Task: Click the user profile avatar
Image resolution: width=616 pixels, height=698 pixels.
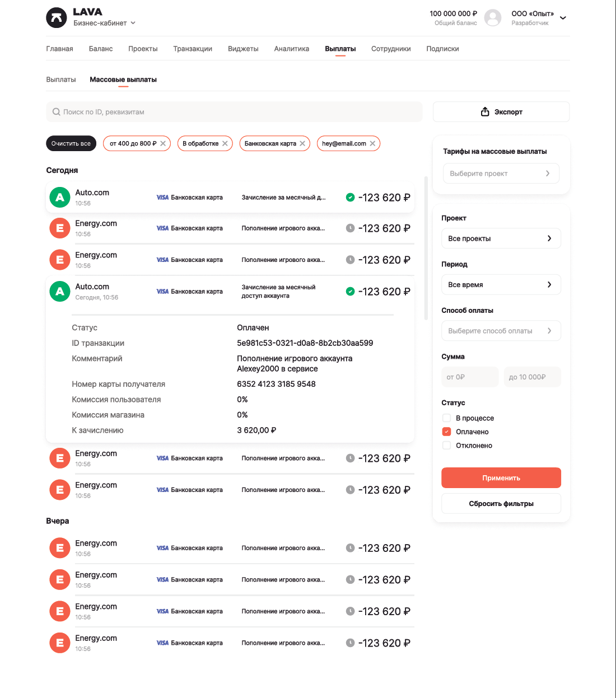Action: (493, 18)
